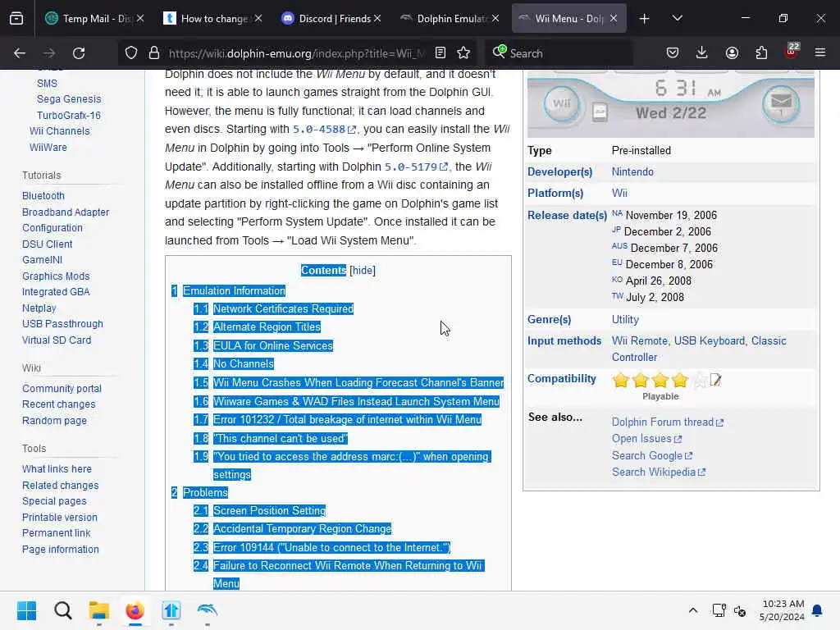
Task: Open the Pocket save icon
Action: tap(673, 53)
